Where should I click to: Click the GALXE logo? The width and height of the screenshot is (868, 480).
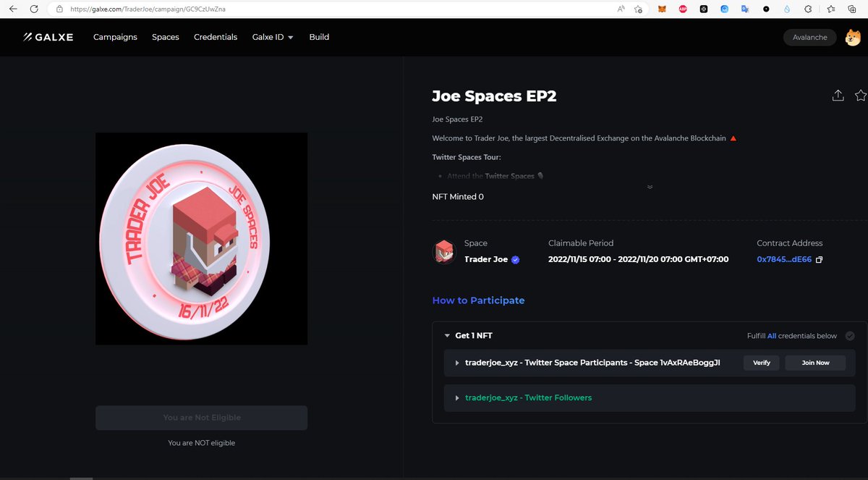pyautogui.click(x=48, y=37)
